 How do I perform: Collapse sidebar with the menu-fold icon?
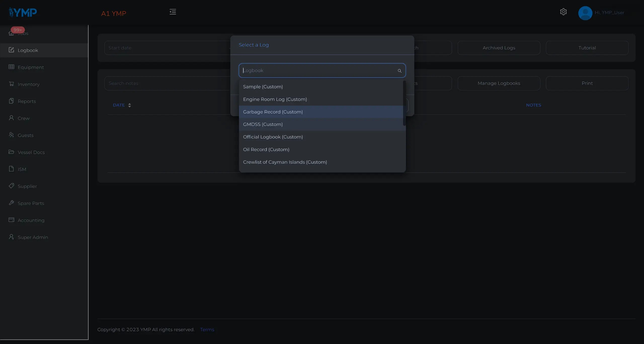173,12
